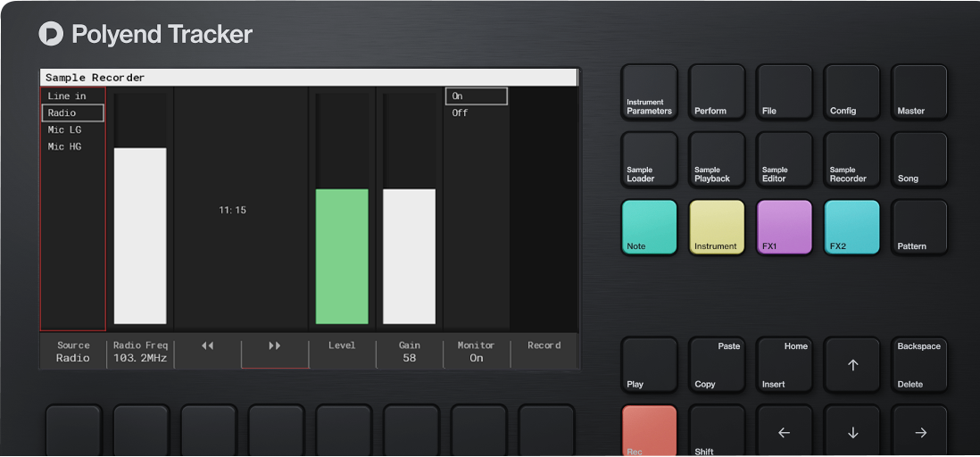Image resolution: width=980 pixels, height=457 pixels.
Task: Select the fast-forward double-arrow on screen
Action: click(274, 345)
